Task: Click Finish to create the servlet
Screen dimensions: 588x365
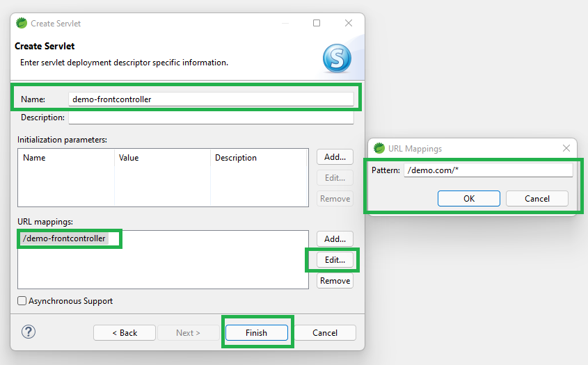Action: 257,333
